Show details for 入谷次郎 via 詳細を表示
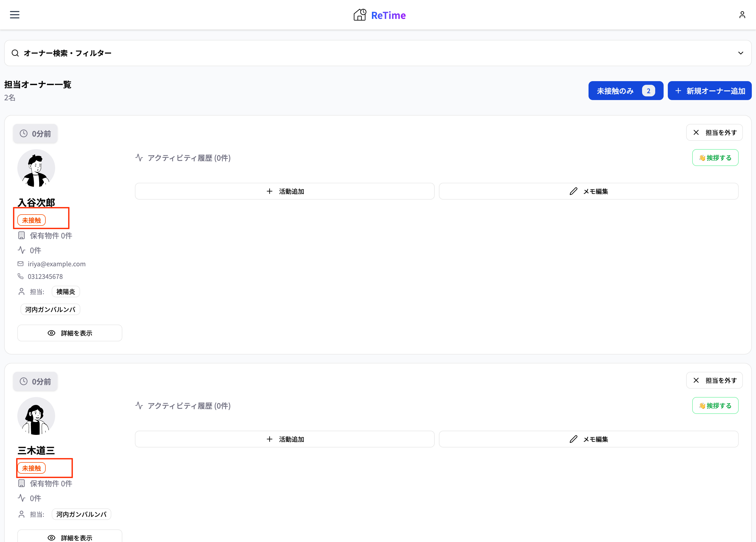 coord(70,333)
